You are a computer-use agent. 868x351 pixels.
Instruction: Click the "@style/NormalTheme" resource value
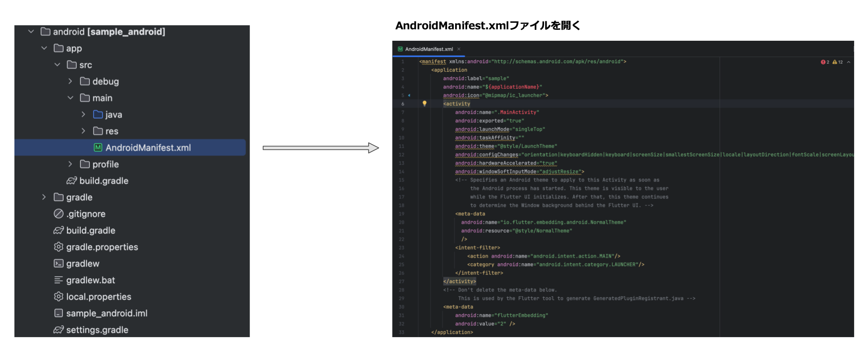click(542, 231)
